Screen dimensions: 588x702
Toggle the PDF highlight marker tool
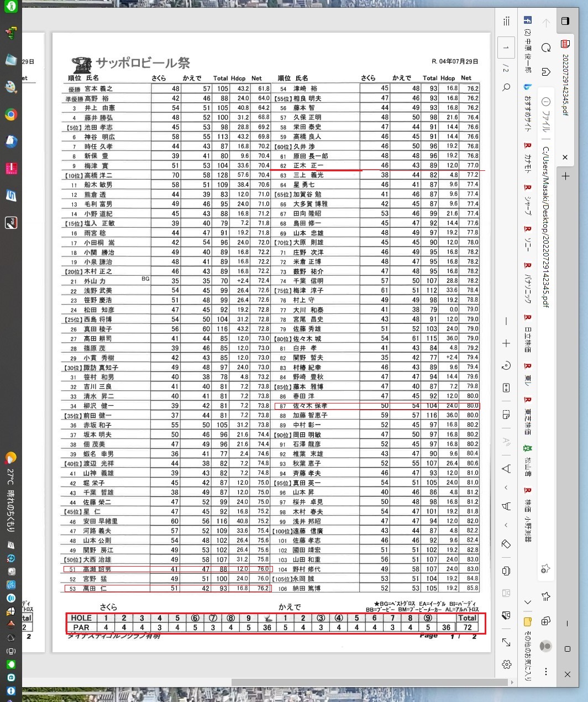pos(506,506)
